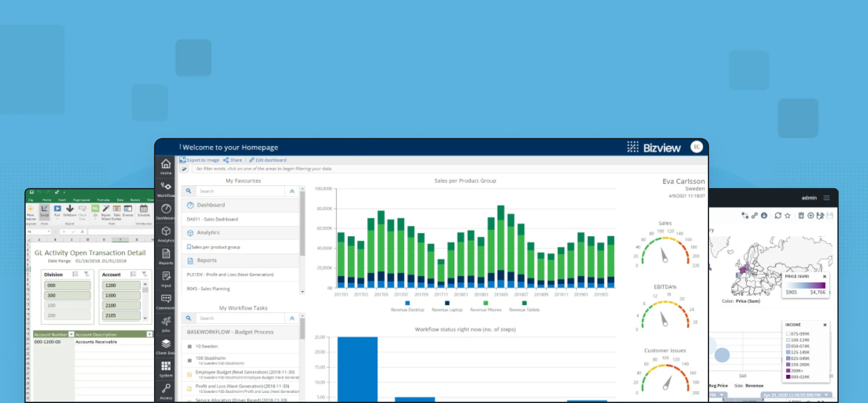The height and width of the screenshot is (403, 868).
Task: Expand the Account slicer scroll down arrow
Action: [145, 318]
